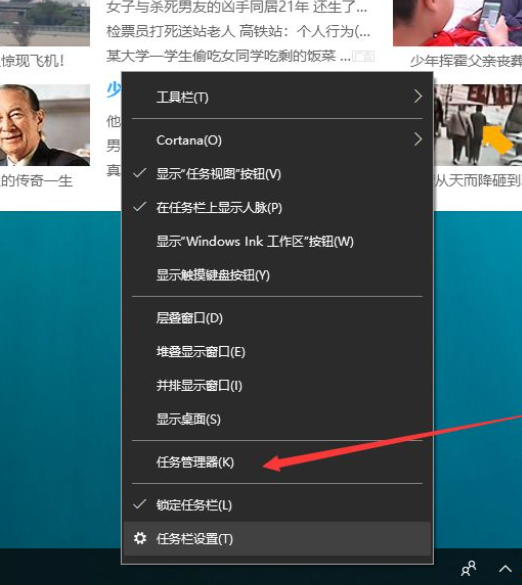This screenshot has height=585, width=522.
Task: Enable 显示"Windows Ink 工作区"按钮(W)
Action: point(277,241)
